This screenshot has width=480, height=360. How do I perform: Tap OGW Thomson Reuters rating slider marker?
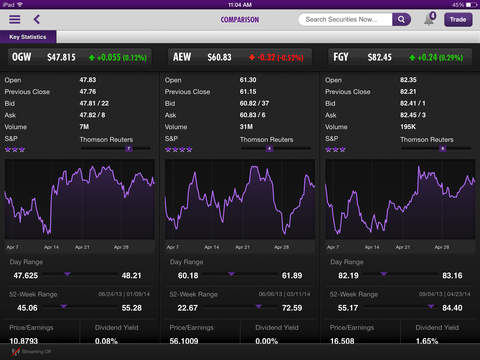pyautogui.click(x=129, y=149)
